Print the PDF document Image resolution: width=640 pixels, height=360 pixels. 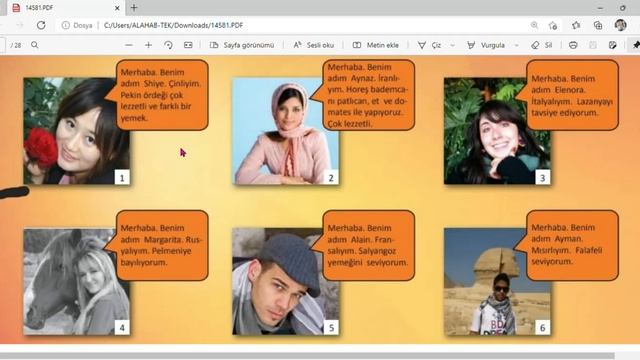point(573,45)
